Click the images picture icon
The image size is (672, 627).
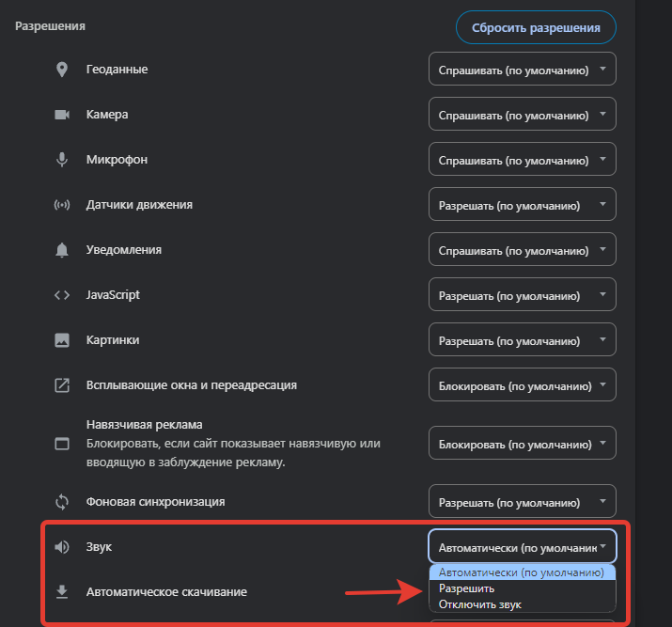[x=62, y=339]
